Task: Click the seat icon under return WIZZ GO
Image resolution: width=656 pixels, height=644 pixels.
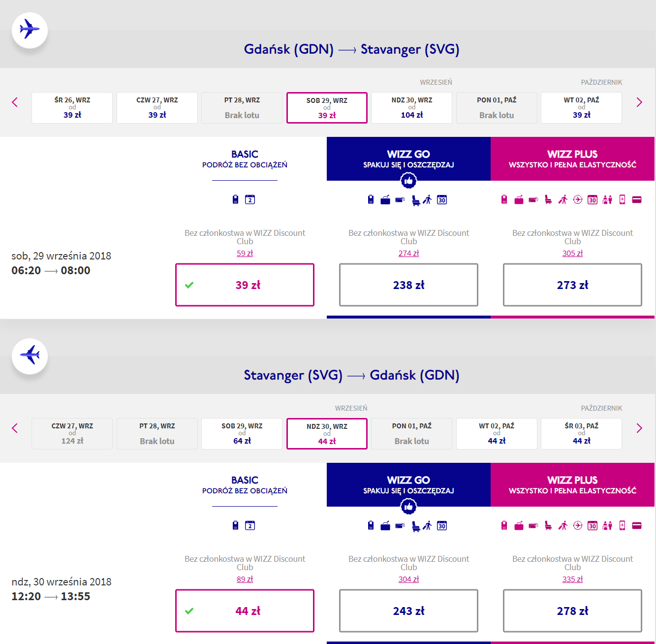Action: click(415, 526)
